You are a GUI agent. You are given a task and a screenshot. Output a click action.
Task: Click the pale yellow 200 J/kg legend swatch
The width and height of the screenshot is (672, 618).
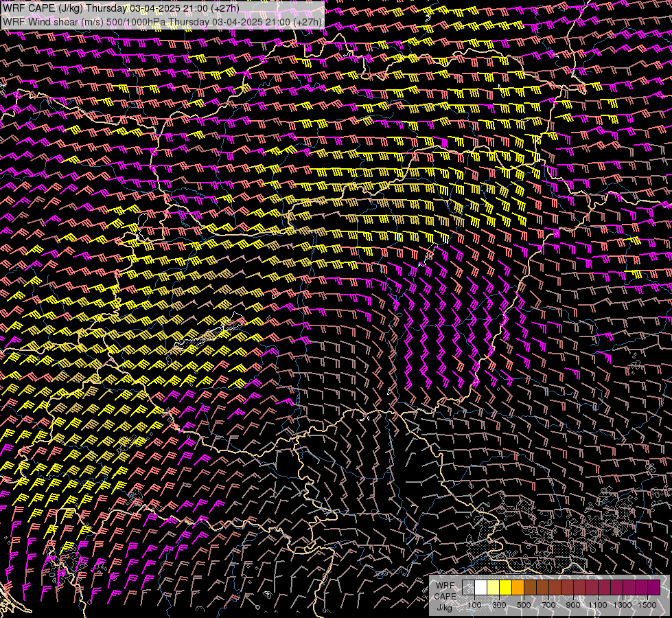[494, 588]
